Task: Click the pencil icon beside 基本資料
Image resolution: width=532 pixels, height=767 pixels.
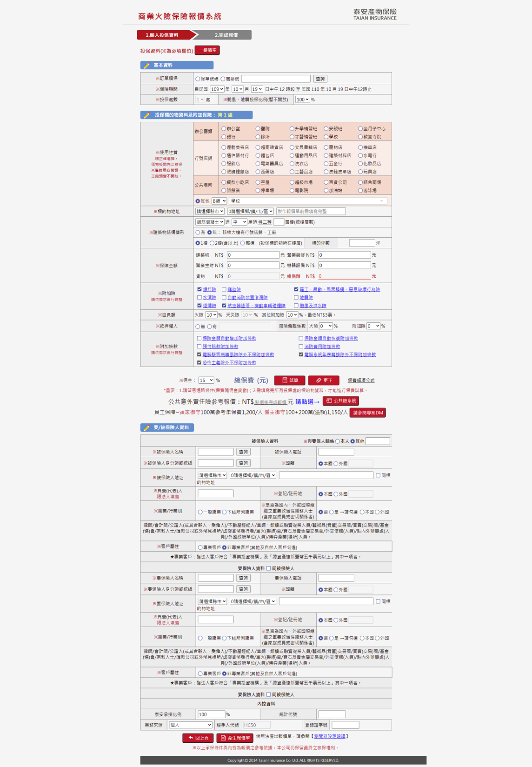Action: pyautogui.click(x=147, y=66)
